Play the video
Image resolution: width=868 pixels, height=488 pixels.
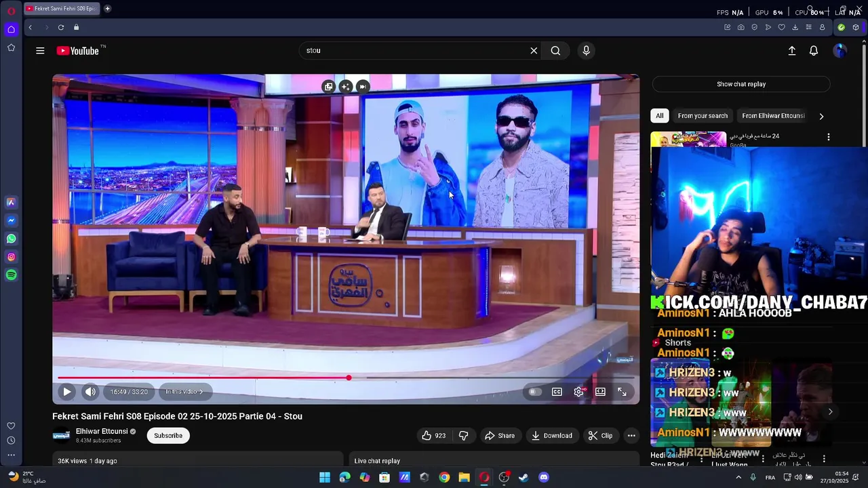point(67,392)
